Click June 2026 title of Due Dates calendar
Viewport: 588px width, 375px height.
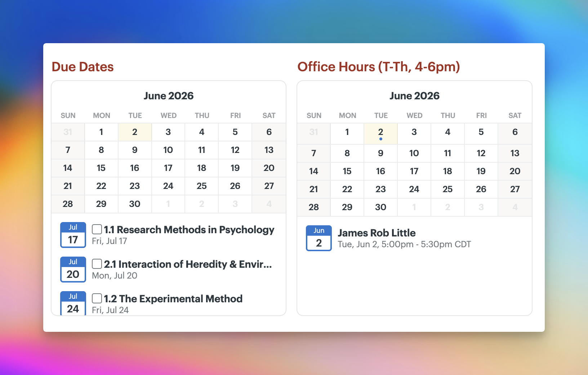169,96
